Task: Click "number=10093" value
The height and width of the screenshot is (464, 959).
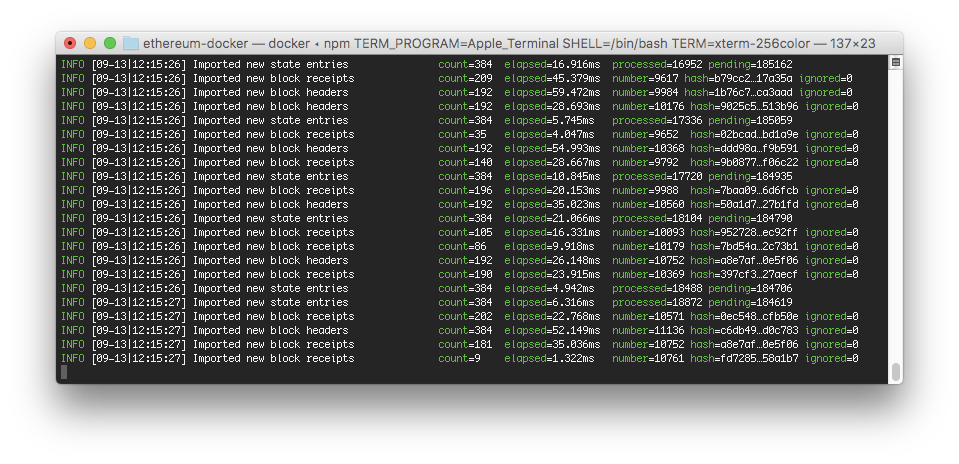Action: (648, 232)
